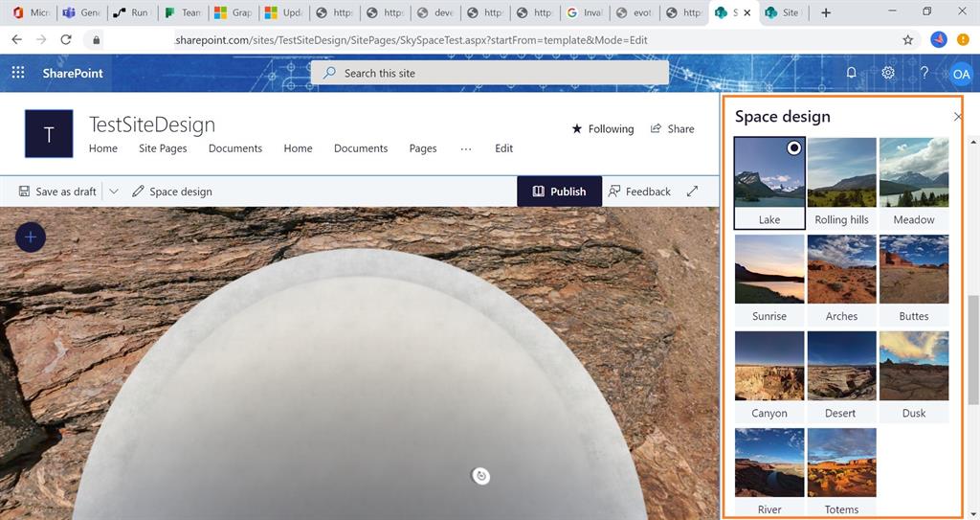This screenshot has width=980, height=520.
Task: Choose the Canyon environment thumbnail
Action: pos(769,376)
